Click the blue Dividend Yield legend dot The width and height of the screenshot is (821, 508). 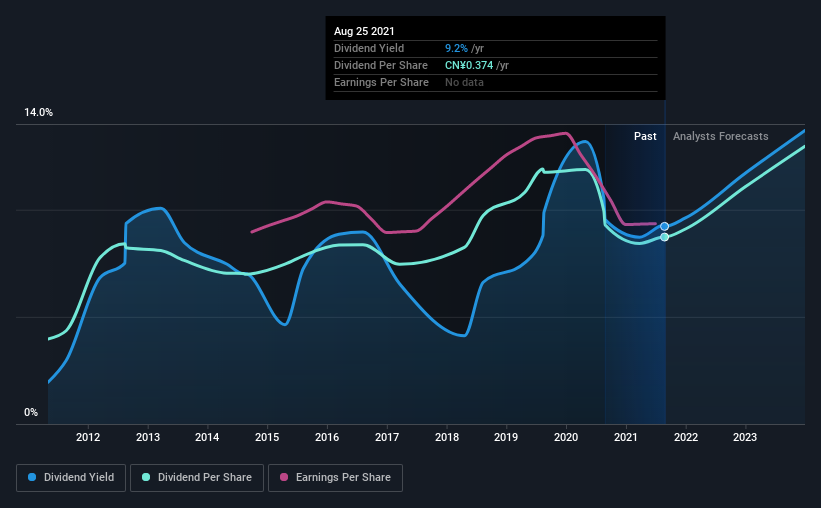32,477
